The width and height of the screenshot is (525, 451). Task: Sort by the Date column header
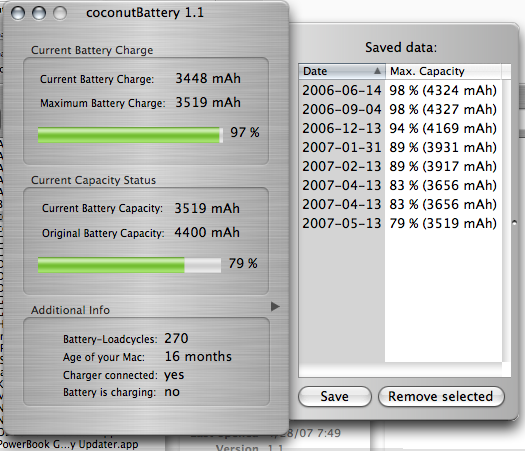[x=342, y=71]
